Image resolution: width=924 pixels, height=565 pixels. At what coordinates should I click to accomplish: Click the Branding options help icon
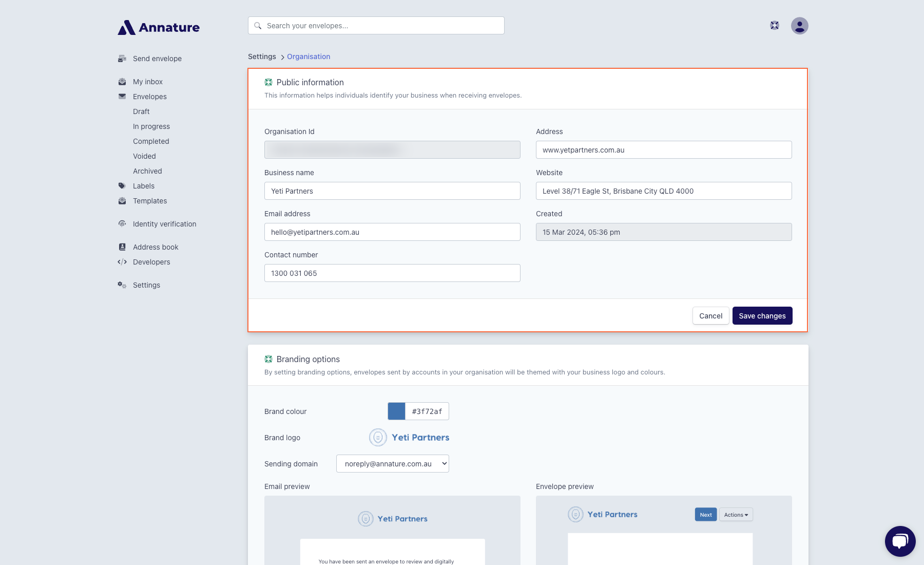pyautogui.click(x=268, y=359)
